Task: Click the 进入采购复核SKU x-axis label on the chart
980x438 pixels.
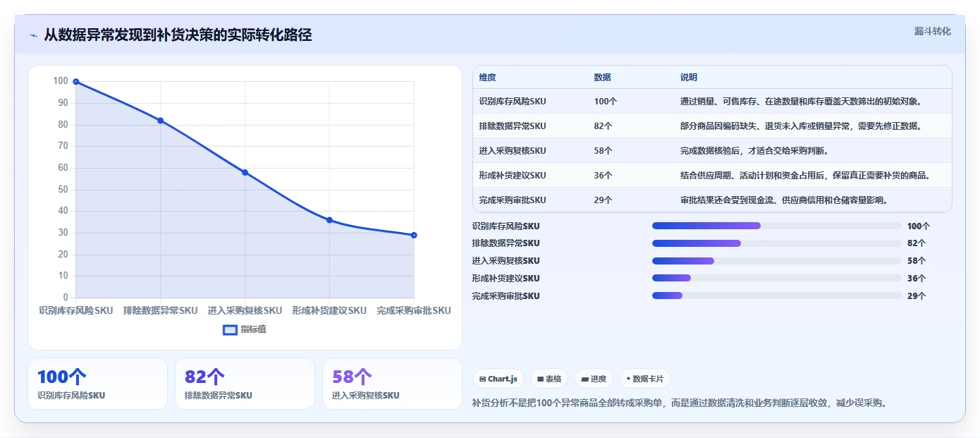Action: 245,310
